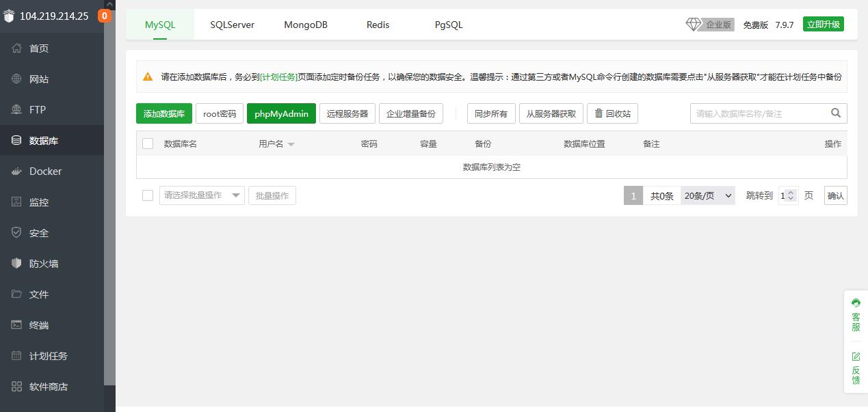
Task: Open the FTP manager from sidebar
Action: point(37,109)
